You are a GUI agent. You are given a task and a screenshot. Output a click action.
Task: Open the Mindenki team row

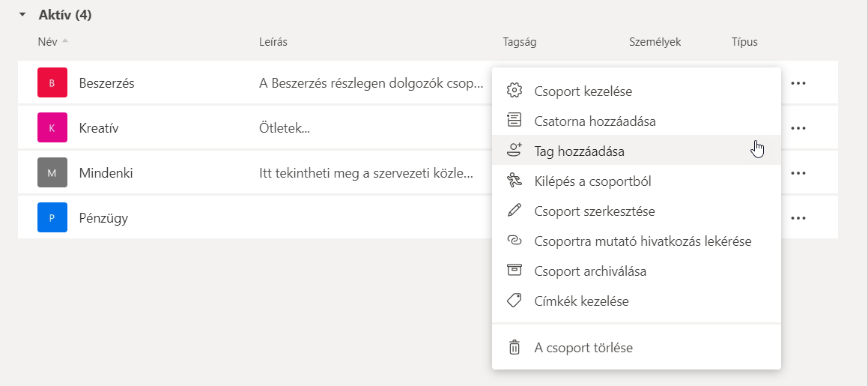coord(106,173)
